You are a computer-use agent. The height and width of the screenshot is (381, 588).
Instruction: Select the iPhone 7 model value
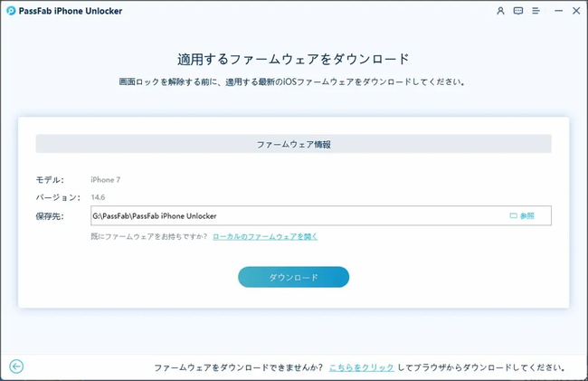coord(105,179)
